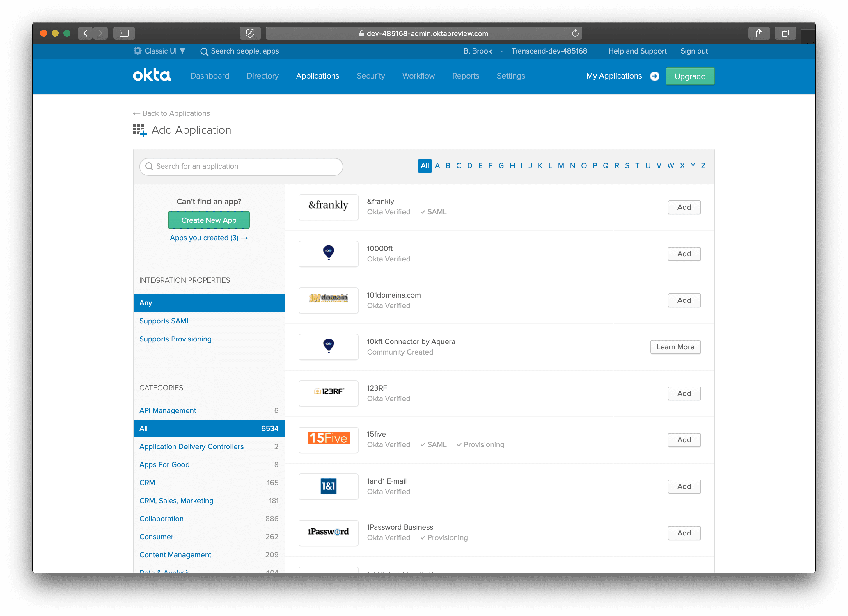Go back using the Safari back arrow

[x=85, y=33]
